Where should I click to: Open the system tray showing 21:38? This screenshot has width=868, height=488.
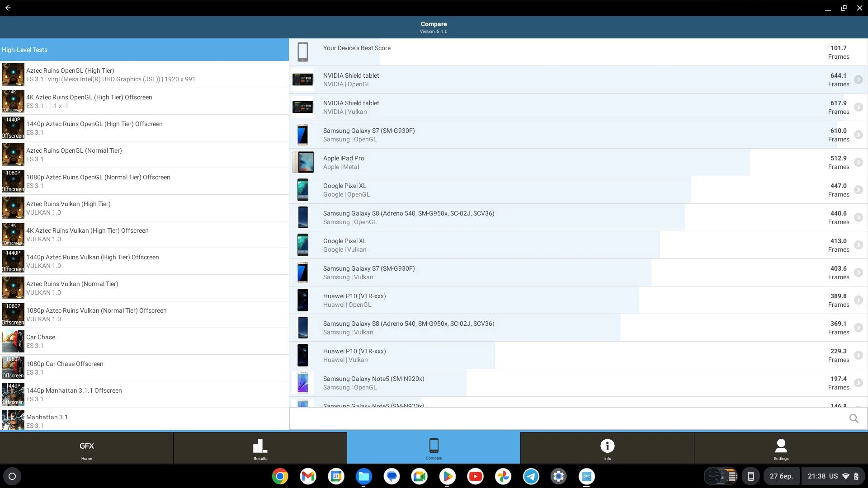pyautogui.click(x=833, y=476)
